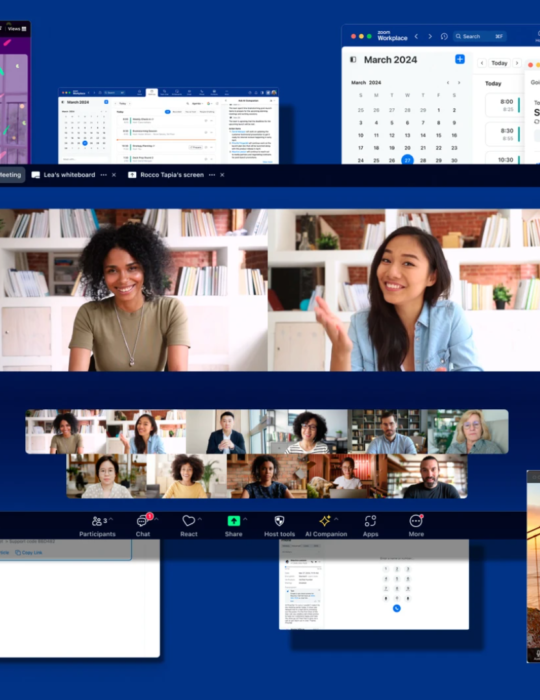Open history icon in large Zoom Workplace
This screenshot has width=540, height=700.
pyautogui.click(x=444, y=37)
